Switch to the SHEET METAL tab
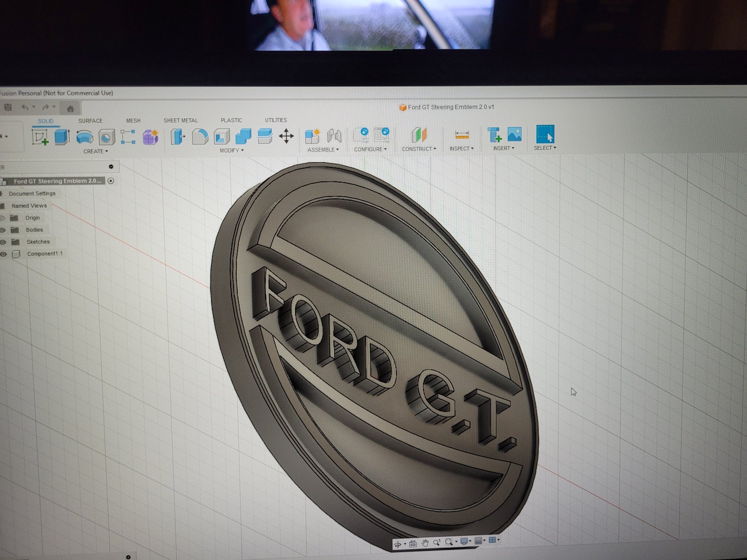 (180, 120)
